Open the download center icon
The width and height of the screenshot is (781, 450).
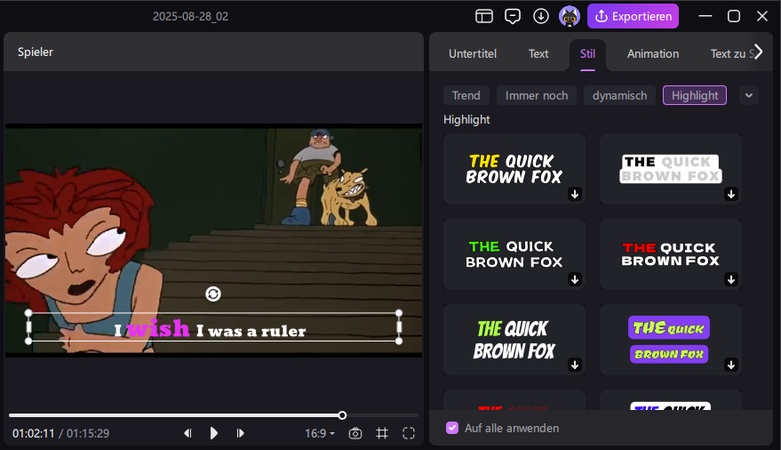(x=540, y=16)
